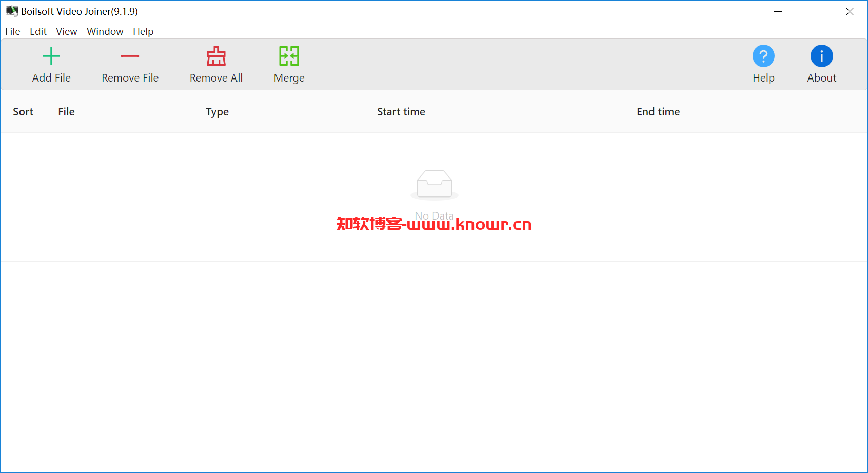Open the Edit menu
This screenshot has height=473, width=868.
pyautogui.click(x=38, y=31)
